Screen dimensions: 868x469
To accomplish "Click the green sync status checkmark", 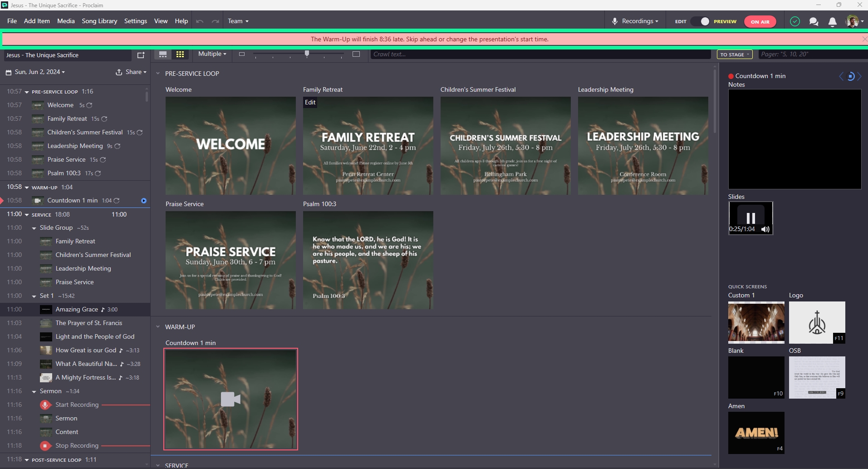I will coord(795,21).
